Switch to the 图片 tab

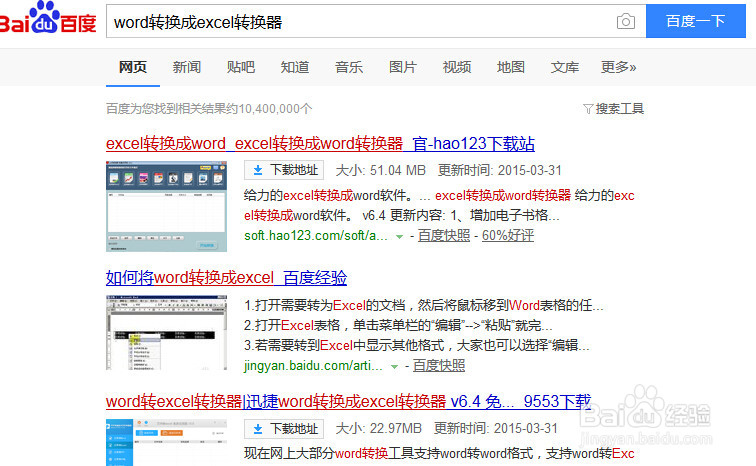pyautogui.click(x=403, y=67)
